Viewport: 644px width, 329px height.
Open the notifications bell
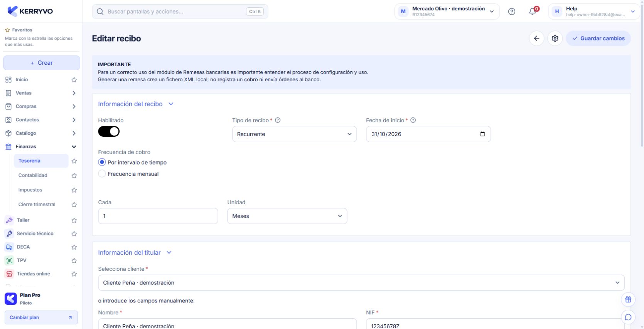point(533,12)
